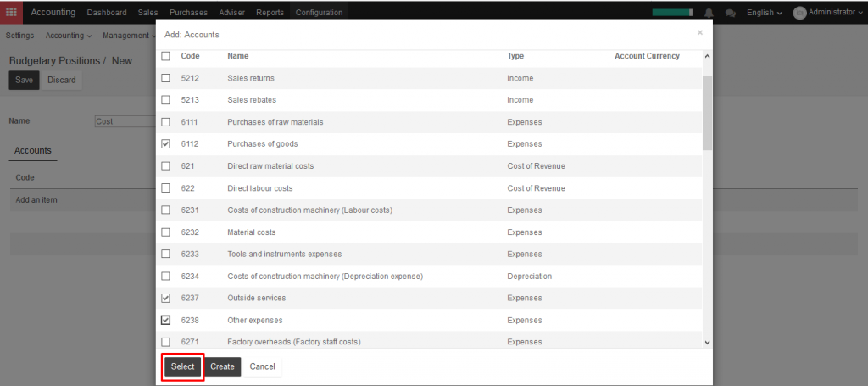This screenshot has width=868, height=386.
Task: Click the green progress bar in header
Action: coord(672,12)
